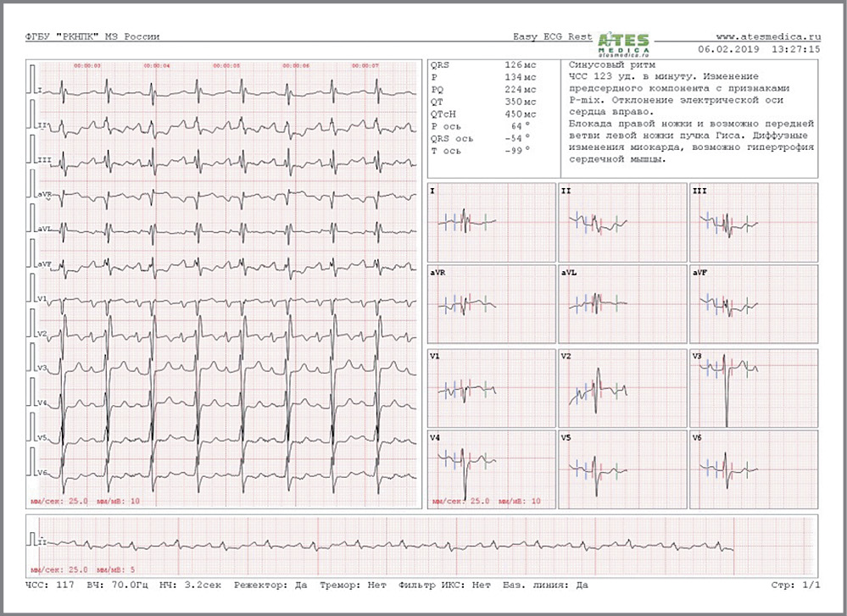This screenshot has width=847, height=616.
Task: Click the 00:00:03 time marker
Action: pyautogui.click(x=87, y=66)
